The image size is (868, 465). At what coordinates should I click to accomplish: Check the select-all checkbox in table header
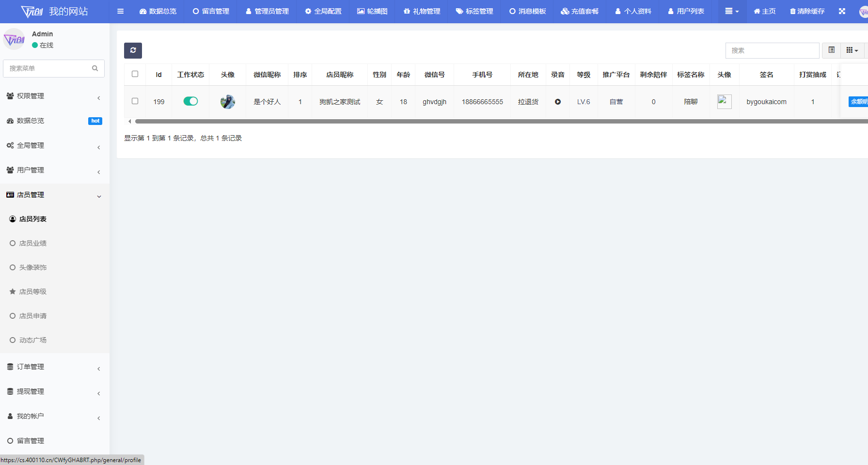135,74
